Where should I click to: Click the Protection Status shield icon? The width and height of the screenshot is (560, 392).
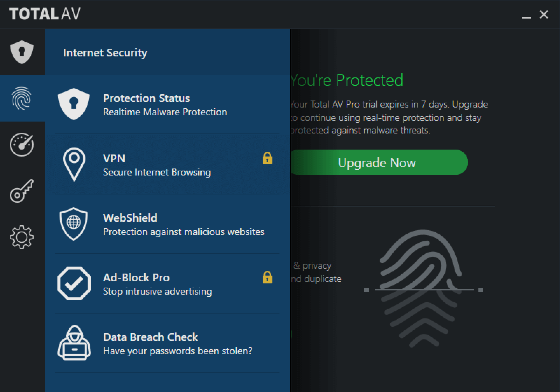74,104
